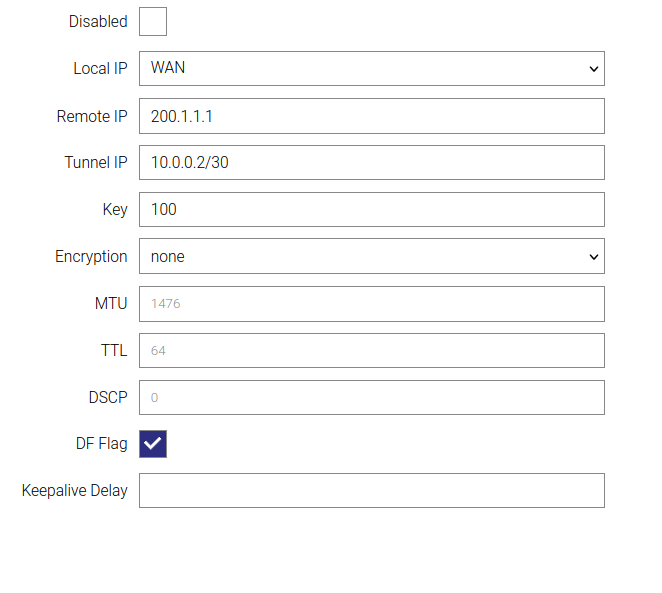Click the "DF Flag" text label
This screenshot has width=662, height=593.
[101, 444]
